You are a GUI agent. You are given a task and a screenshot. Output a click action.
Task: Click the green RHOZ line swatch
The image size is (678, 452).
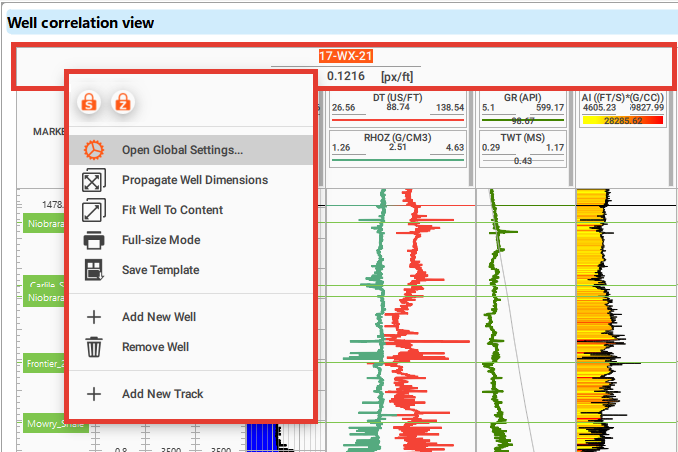[397, 160]
